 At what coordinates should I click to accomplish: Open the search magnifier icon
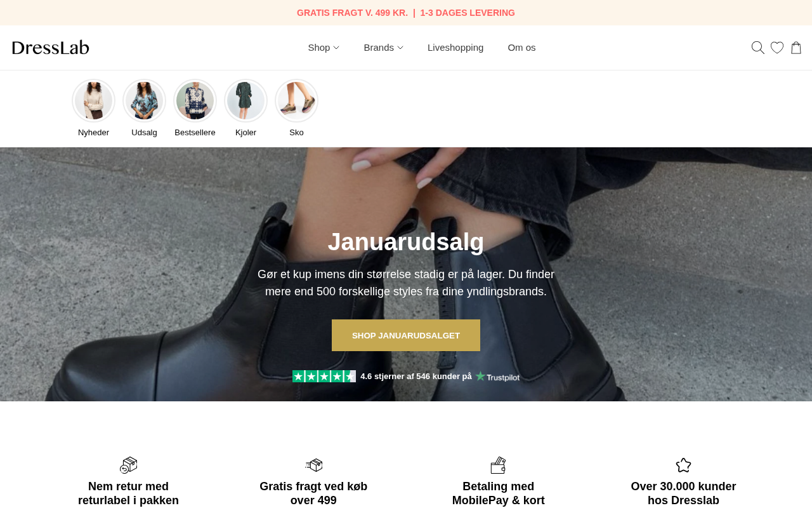tap(757, 48)
